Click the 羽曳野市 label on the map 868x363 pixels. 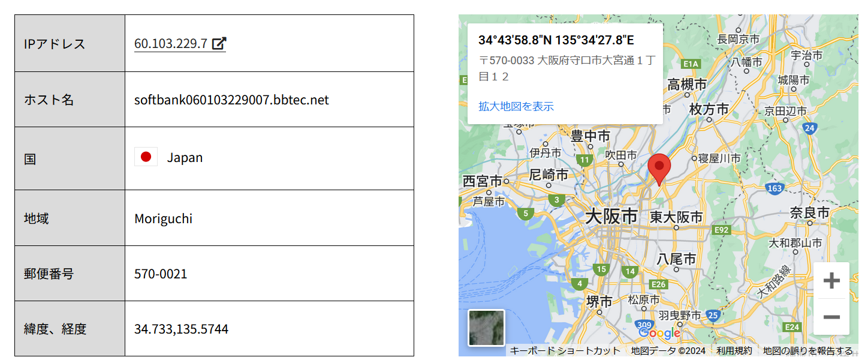pyautogui.click(x=679, y=315)
